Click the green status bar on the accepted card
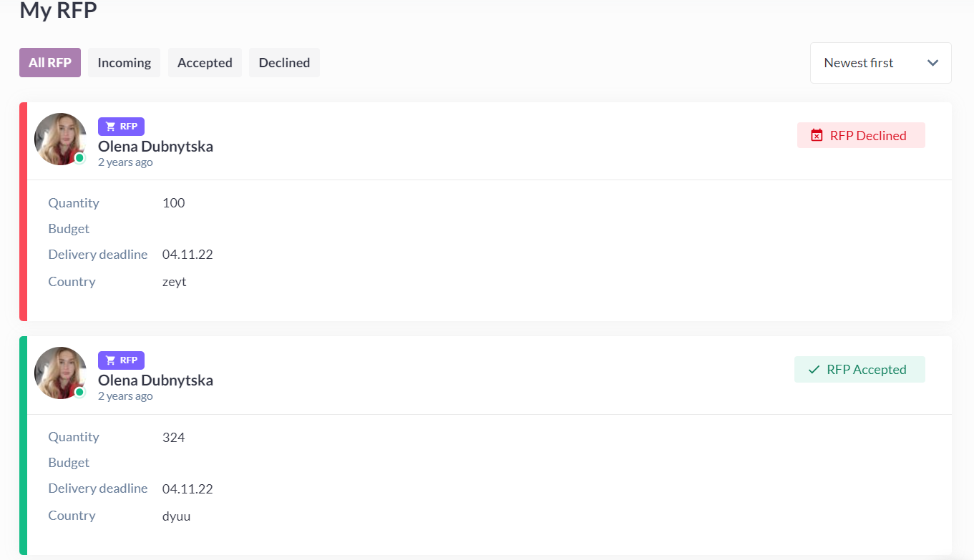974x560 pixels. click(x=23, y=446)
